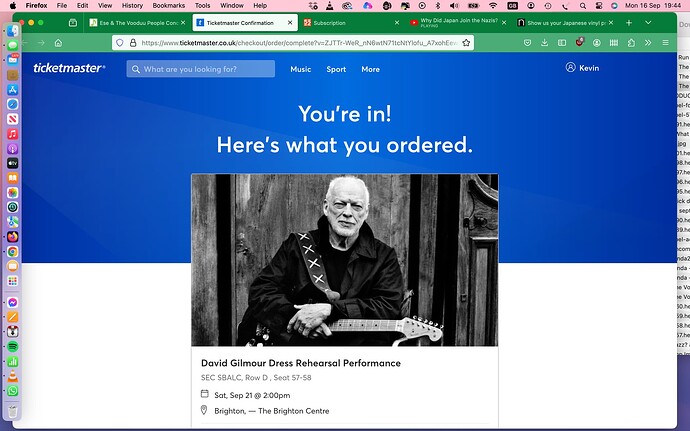Click the Wi-Fi status menu icon
The height and width of the screenshot is (431, 690).
pos(493,6)
